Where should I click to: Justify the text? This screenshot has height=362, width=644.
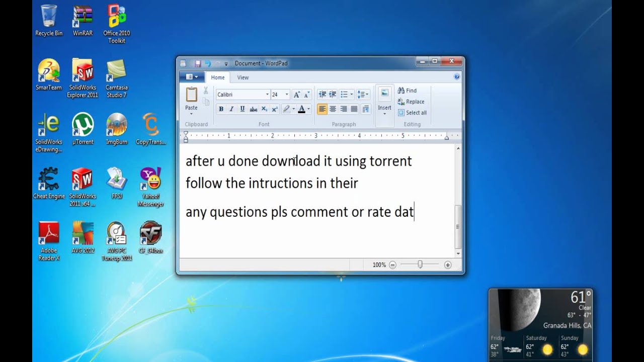point(354,109)
